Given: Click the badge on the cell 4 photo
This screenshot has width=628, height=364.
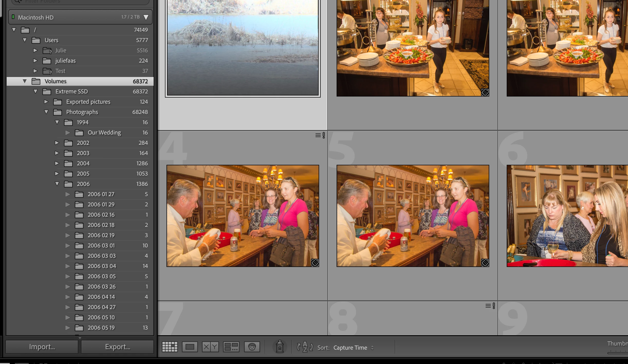Looking at the screenshot, I should pyautogui.click(x=315, y=263).
